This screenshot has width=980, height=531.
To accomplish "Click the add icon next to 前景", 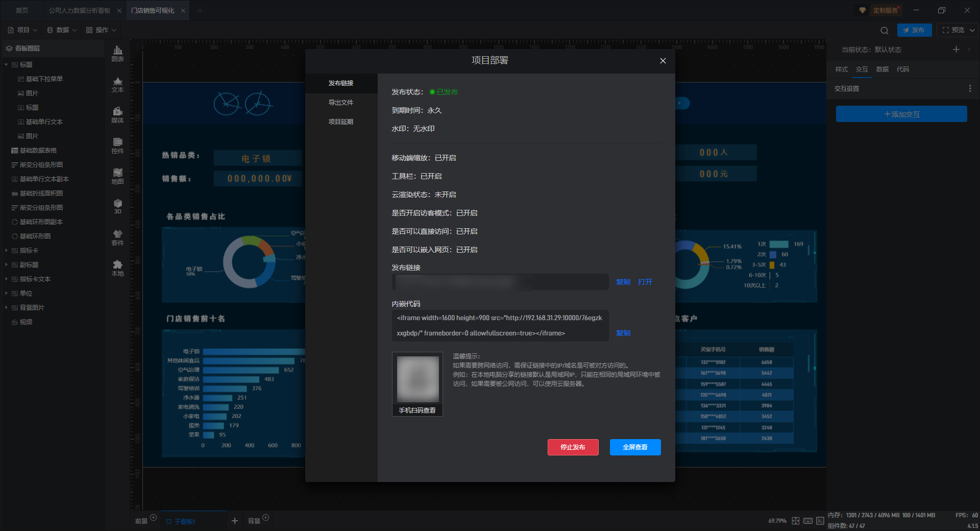I will pyautogui.click(x=153, y=518).
